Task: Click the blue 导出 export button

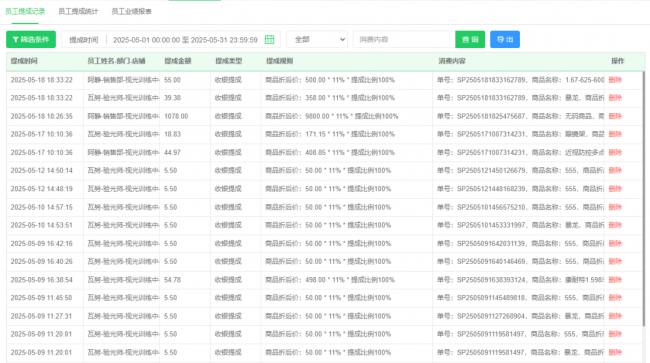Action: tap(505, 39)
